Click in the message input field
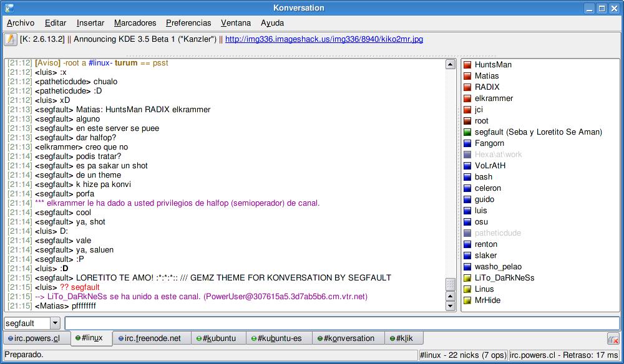Image resolution: width=624 pixels, height=364 pixels. pyautogui.click(x=342, y=323)
